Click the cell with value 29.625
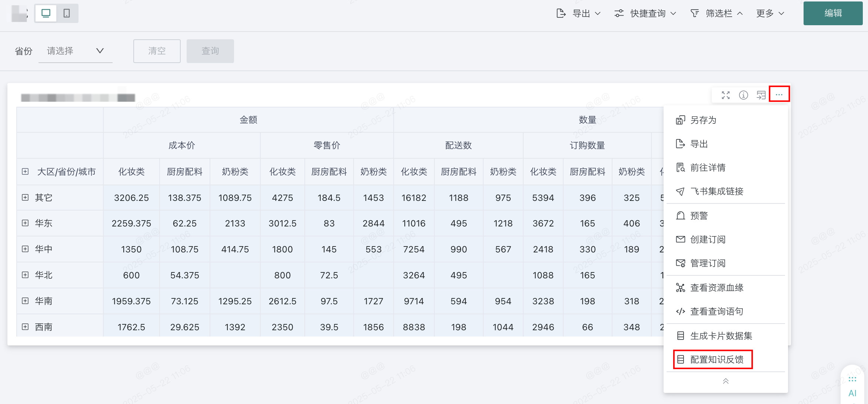The height and width of the screenshot is (404, 868). coord(185,327)
